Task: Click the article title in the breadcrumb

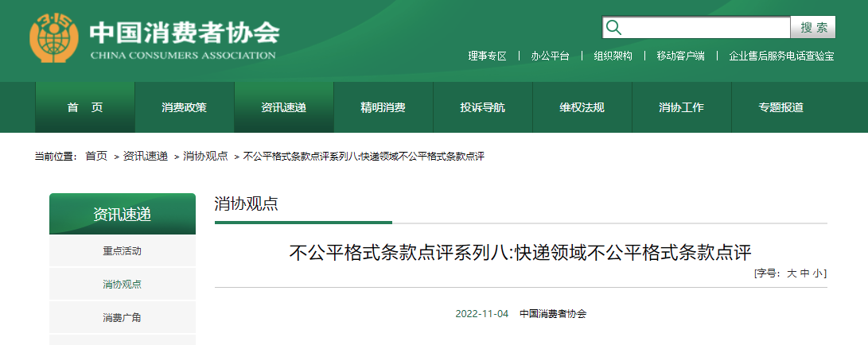Action: pos(364,157)
